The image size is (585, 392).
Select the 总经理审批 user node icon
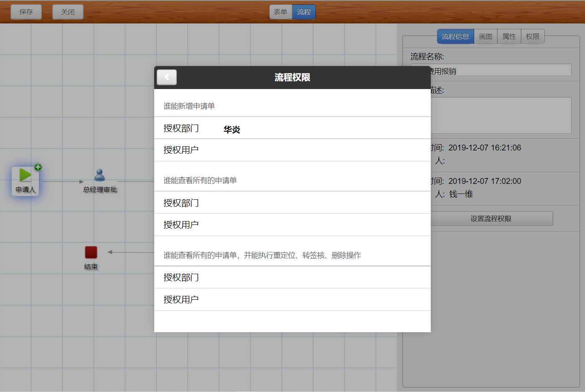100,175
